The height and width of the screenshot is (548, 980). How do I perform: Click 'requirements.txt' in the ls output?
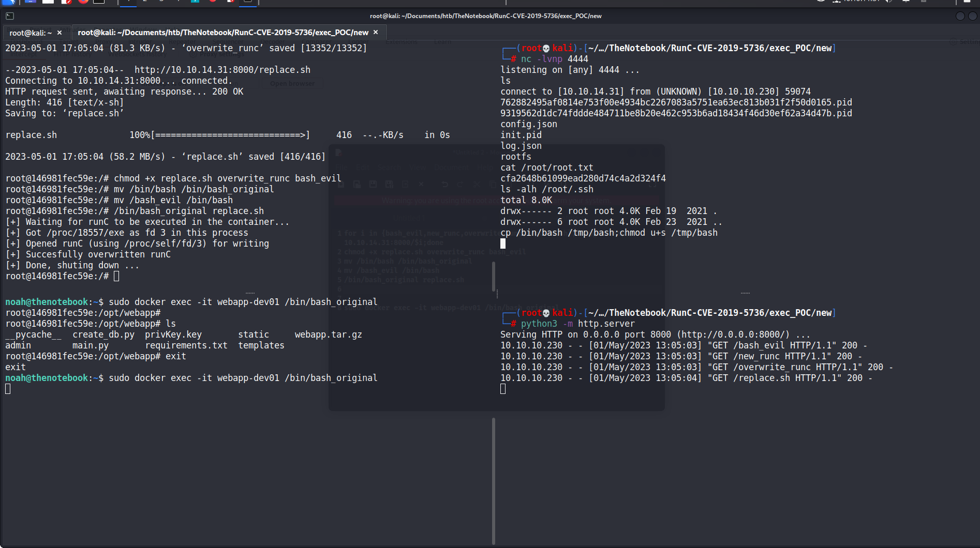point(186,345)
